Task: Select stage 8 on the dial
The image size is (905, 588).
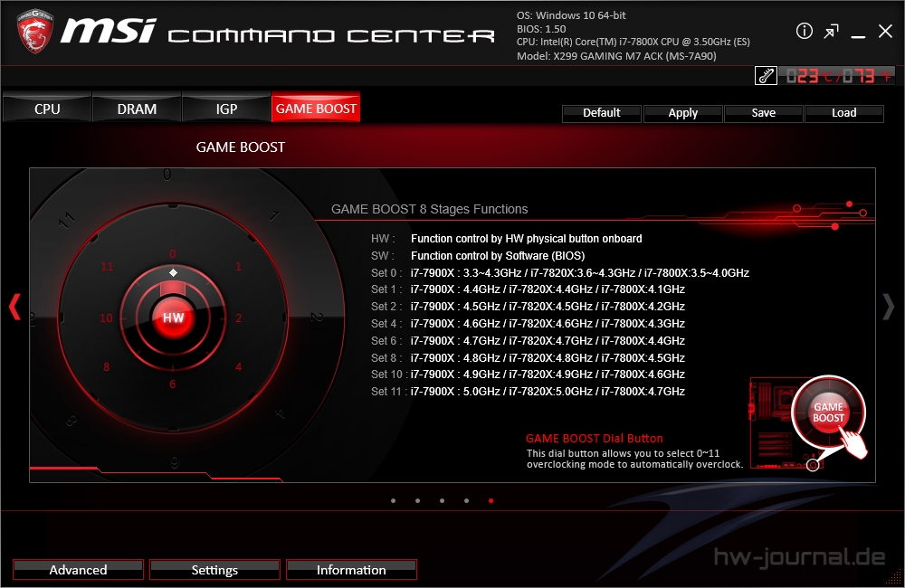Action: pyautogui.click(x=106, y=367)
